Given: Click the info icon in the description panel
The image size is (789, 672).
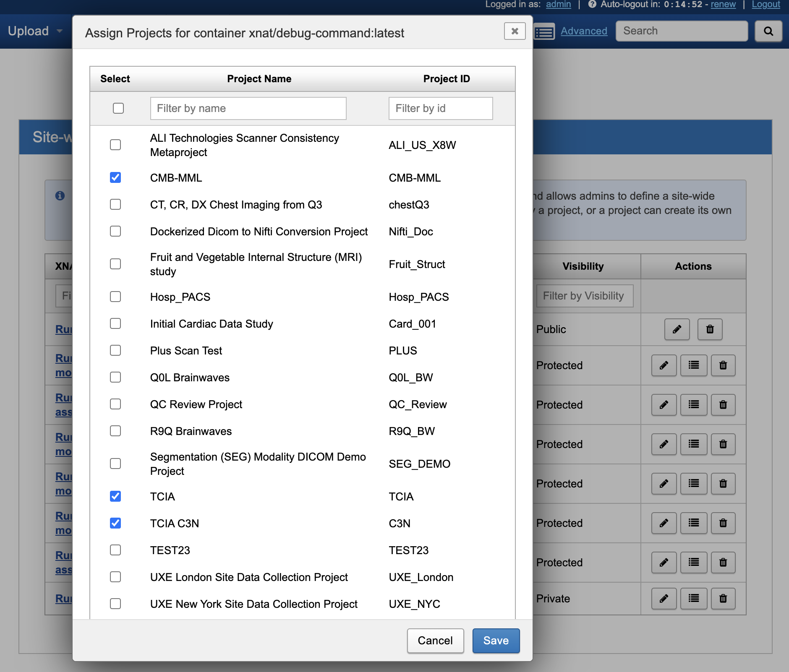Looking at the screenshot, I should (60, 195).
